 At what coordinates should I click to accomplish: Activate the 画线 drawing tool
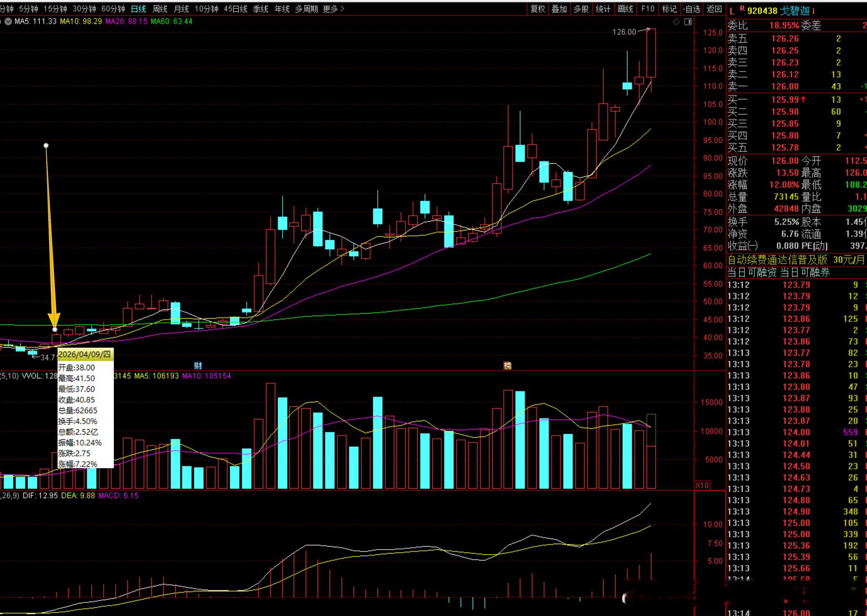[x=625, y=9]
